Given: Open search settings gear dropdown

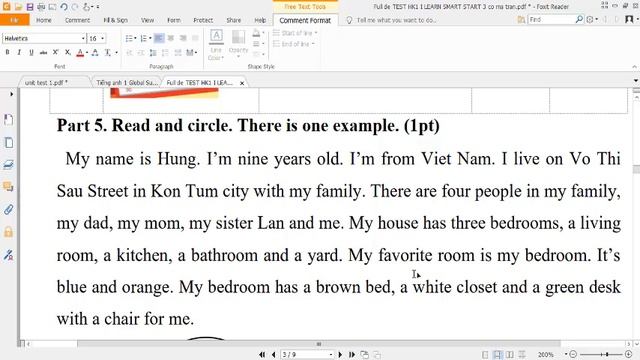Looking at the screenshot, I should tap(592, 20).
